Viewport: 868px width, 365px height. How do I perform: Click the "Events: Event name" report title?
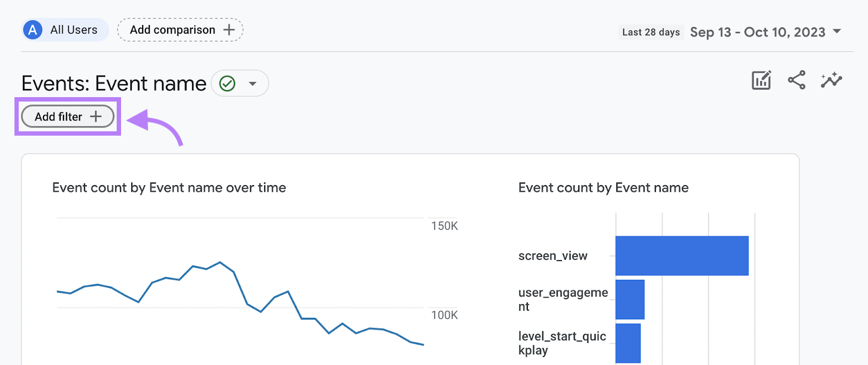(x=114, y=84)
